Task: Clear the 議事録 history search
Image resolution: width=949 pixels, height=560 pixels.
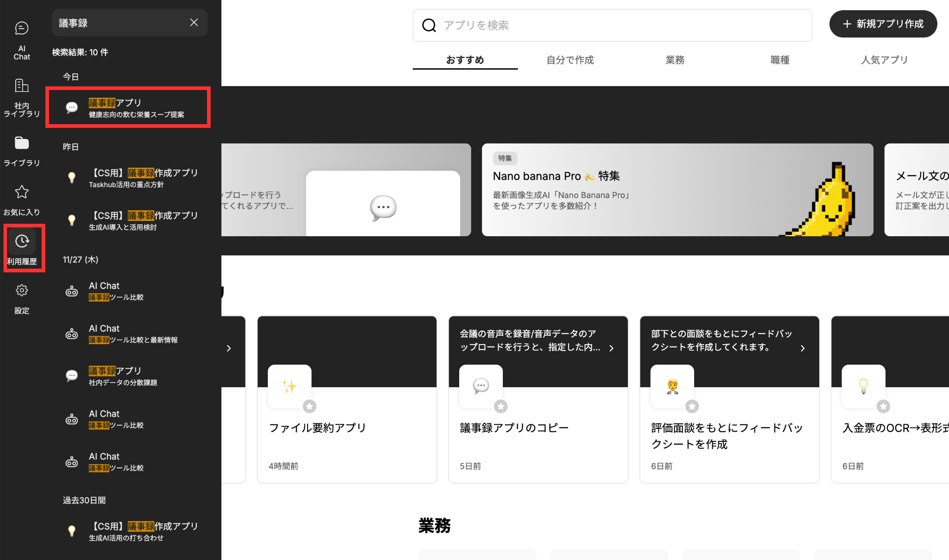Action: point(194,23)
